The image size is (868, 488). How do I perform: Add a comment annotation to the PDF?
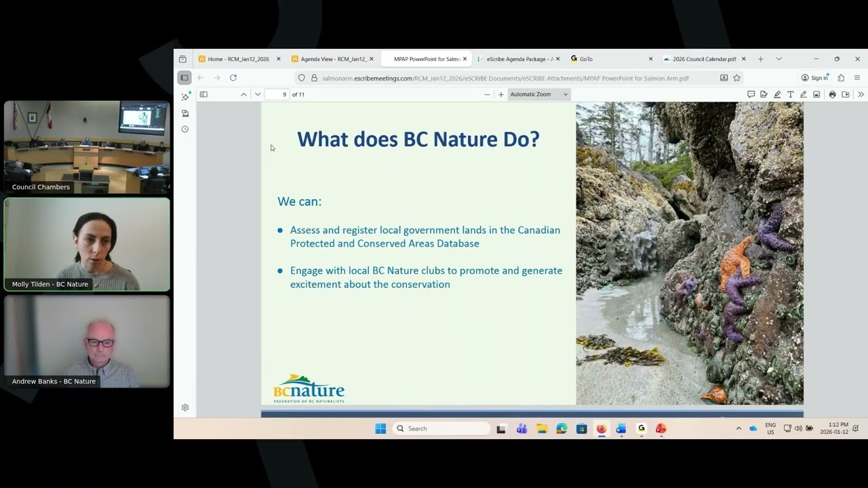click(x=751, y=94)
